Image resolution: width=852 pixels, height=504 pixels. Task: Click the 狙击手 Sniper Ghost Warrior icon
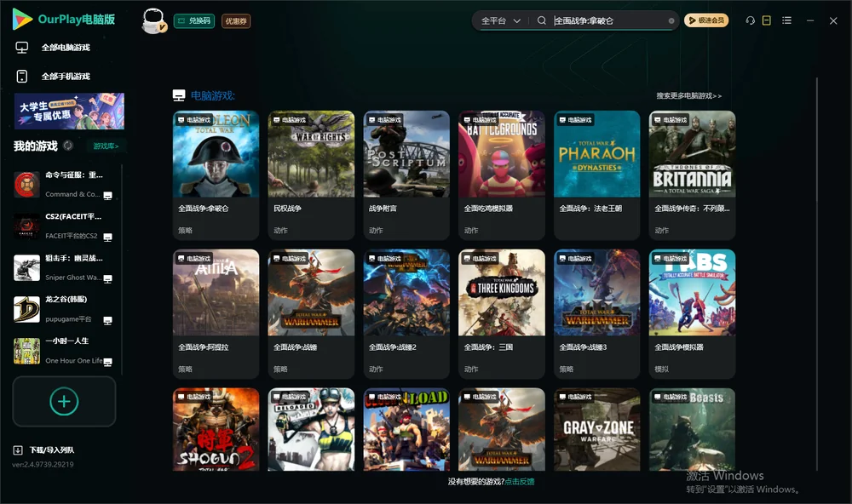26,267
